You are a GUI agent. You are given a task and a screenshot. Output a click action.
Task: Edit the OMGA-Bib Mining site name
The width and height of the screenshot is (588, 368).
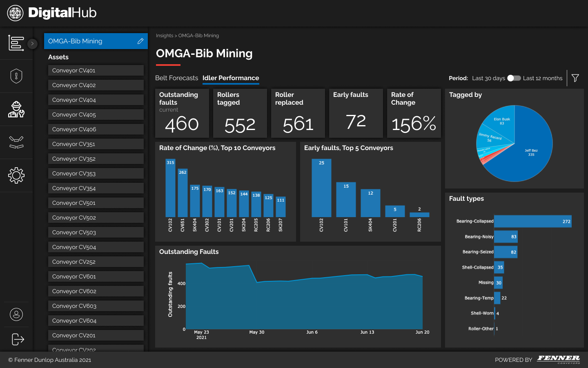pyautogui.click(x=140, y=41)
